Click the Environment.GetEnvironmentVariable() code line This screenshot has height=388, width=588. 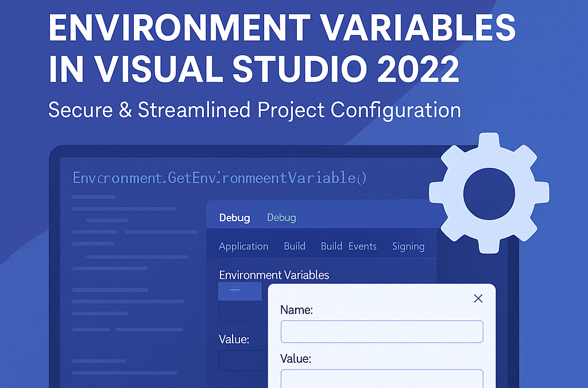pos(219,178)
